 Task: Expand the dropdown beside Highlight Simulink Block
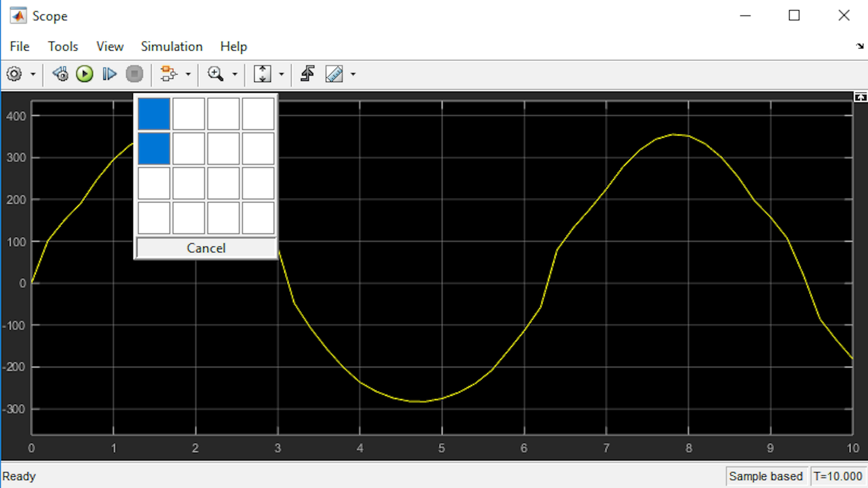(188, 74)
